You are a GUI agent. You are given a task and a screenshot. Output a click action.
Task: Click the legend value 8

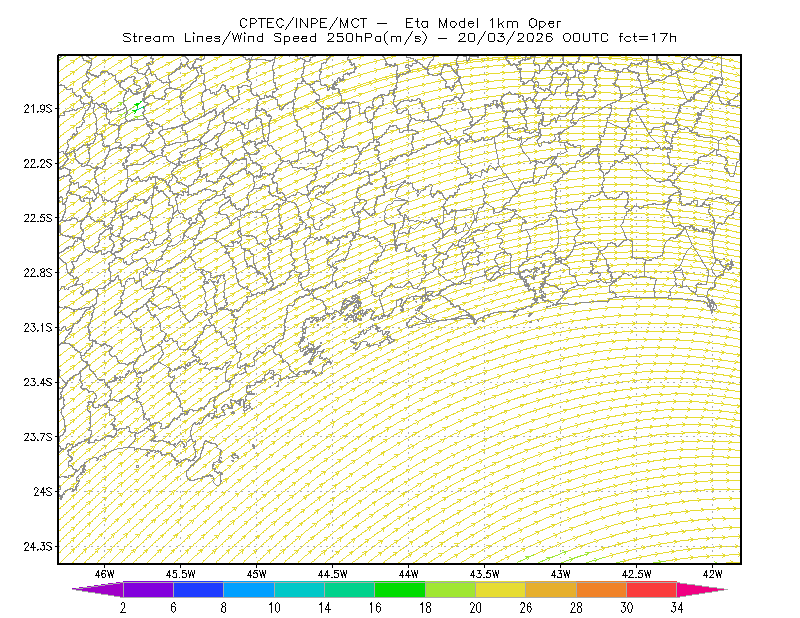point(223,608)
